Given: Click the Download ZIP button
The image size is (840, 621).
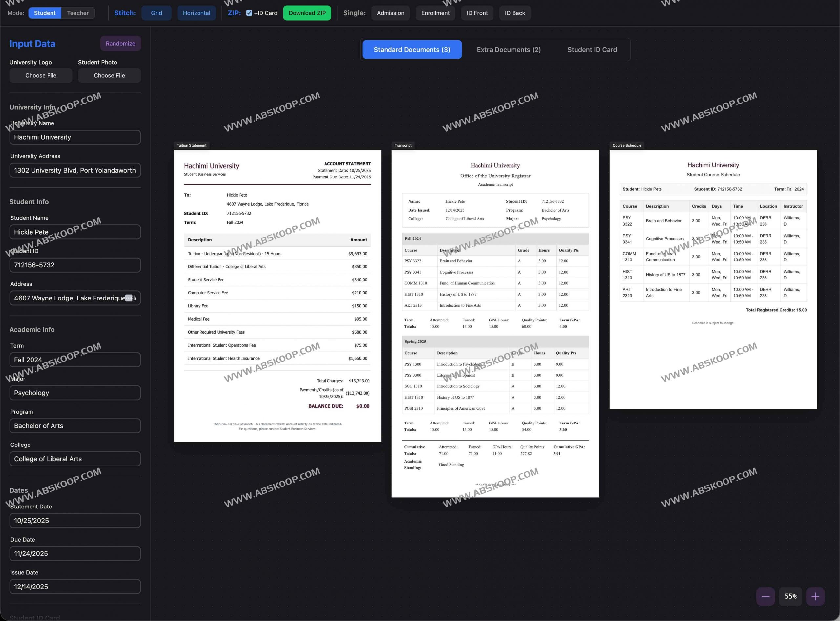Looking at the screenshot, I should point(307,13).
